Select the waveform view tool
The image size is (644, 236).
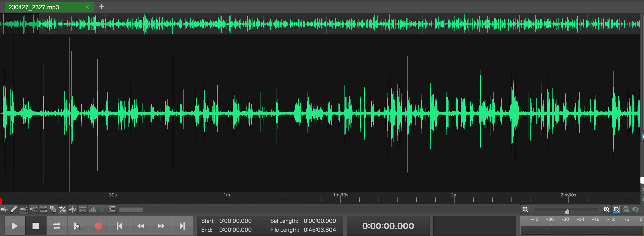(4, 209)
